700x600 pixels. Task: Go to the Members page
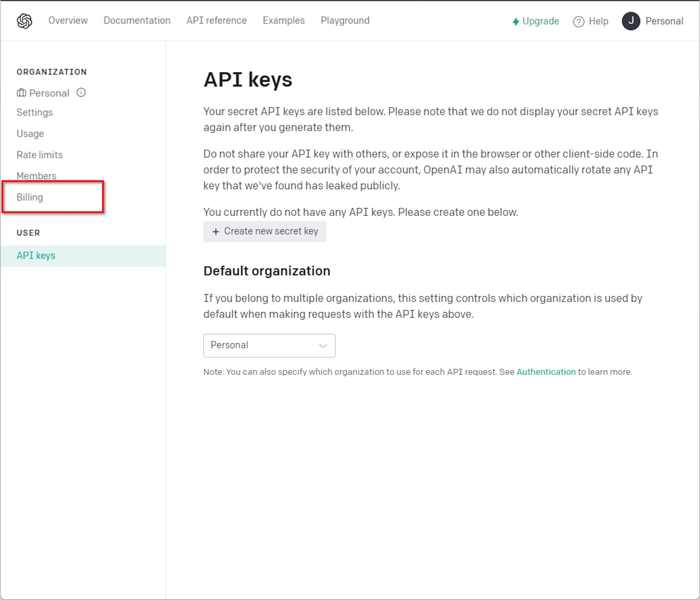coord(36,176)
